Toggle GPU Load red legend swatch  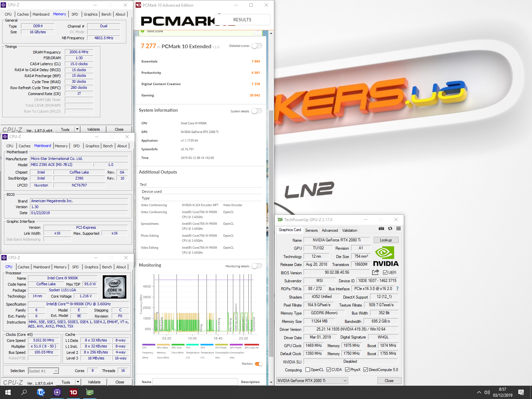[x=252, y=344]
